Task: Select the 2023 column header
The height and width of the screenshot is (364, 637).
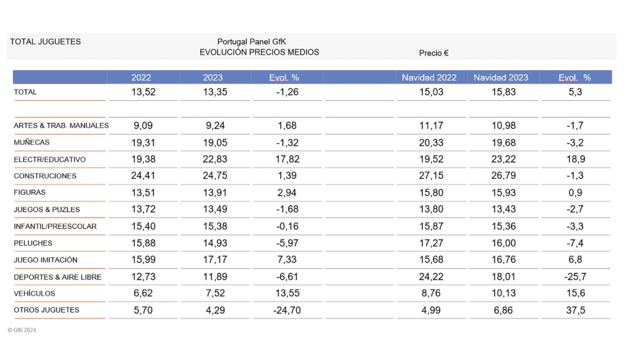Action: click(x=213, y=77)
